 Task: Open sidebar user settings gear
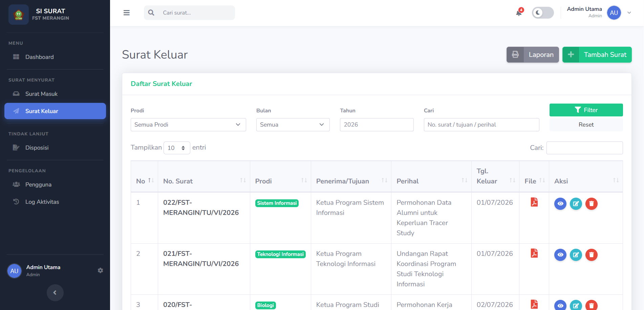pyautogui.click(x=100, y=270)
